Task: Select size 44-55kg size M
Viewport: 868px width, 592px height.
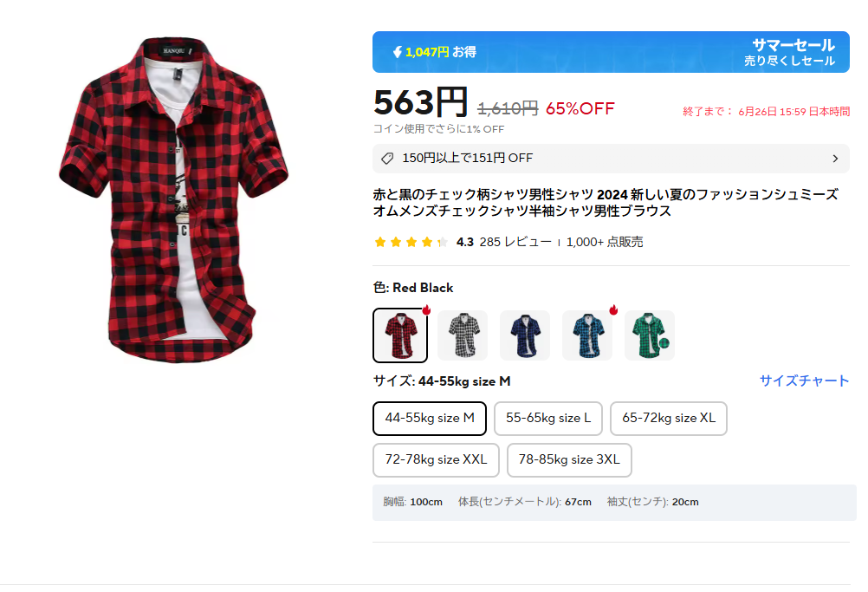Action: tap(430, 419)
